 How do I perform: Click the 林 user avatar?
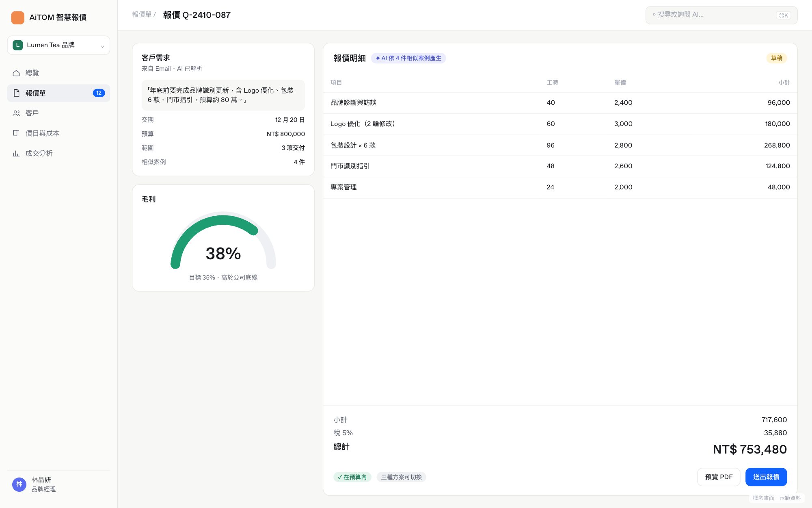click(19, 484)
